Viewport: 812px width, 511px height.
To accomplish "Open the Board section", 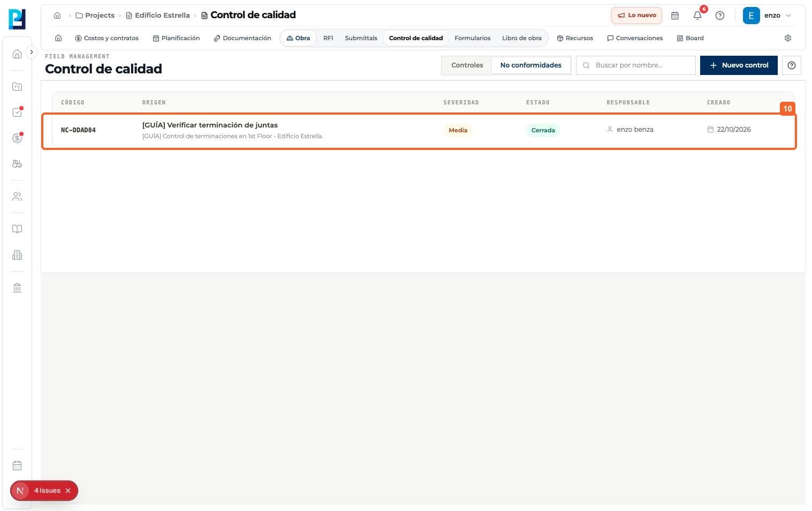I will point(690,38).
